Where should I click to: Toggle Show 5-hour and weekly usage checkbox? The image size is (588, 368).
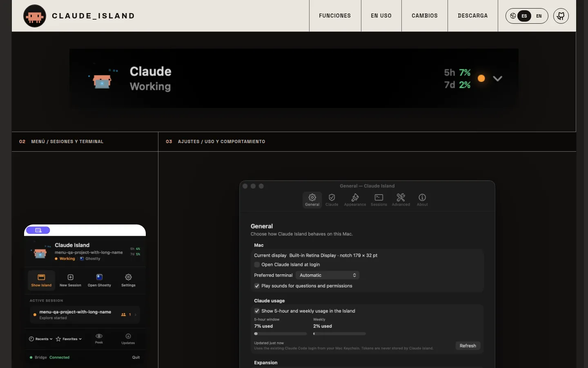[x=257, y=311]
